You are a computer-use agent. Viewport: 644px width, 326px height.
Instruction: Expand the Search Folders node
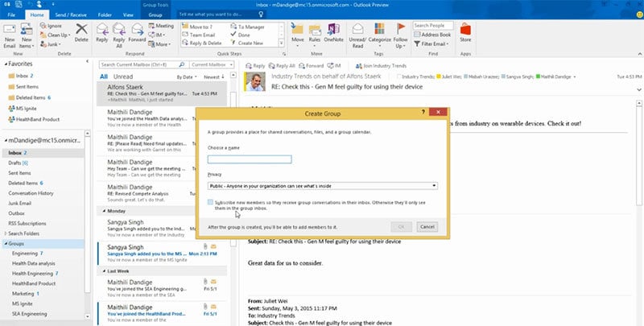(6, 233)
